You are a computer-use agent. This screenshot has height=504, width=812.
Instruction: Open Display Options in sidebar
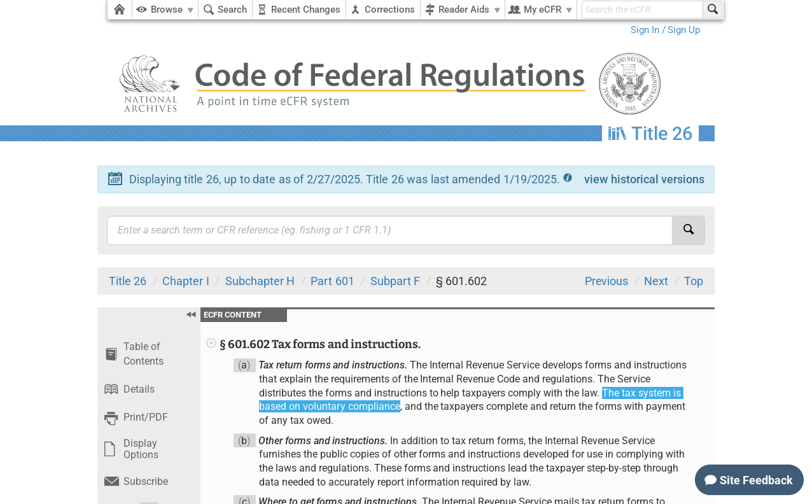click(132, 449)
